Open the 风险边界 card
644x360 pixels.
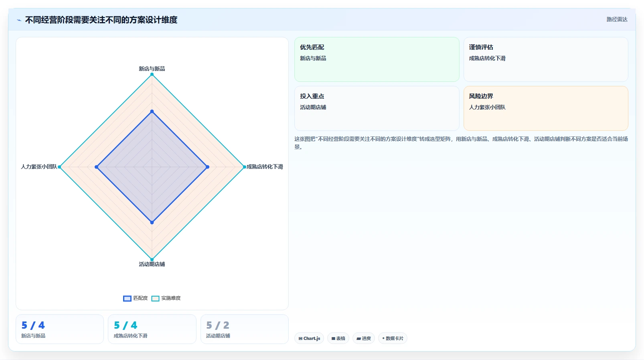(546, 108)
